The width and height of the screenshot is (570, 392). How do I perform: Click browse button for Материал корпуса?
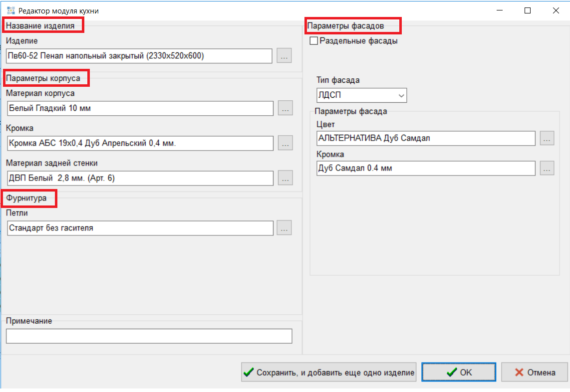pos(285,108)
